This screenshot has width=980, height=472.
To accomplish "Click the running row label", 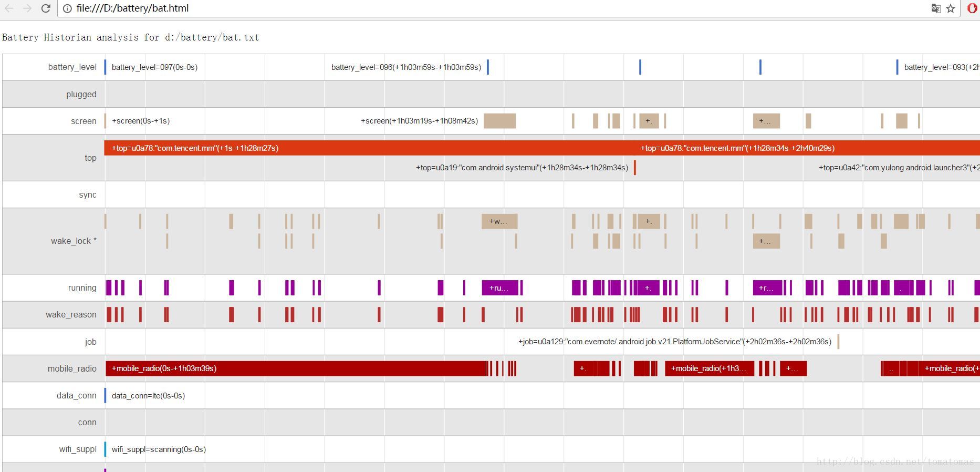I will point(82,288).
